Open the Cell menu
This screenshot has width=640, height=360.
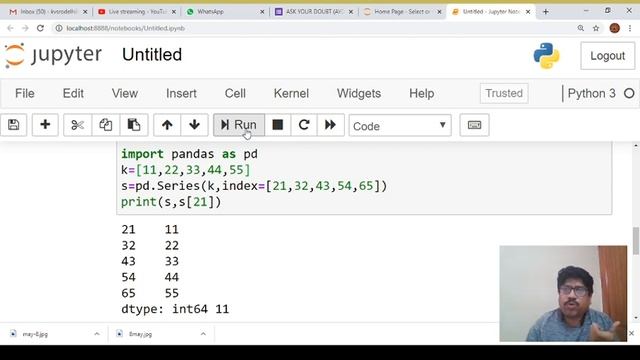[235, 93]
